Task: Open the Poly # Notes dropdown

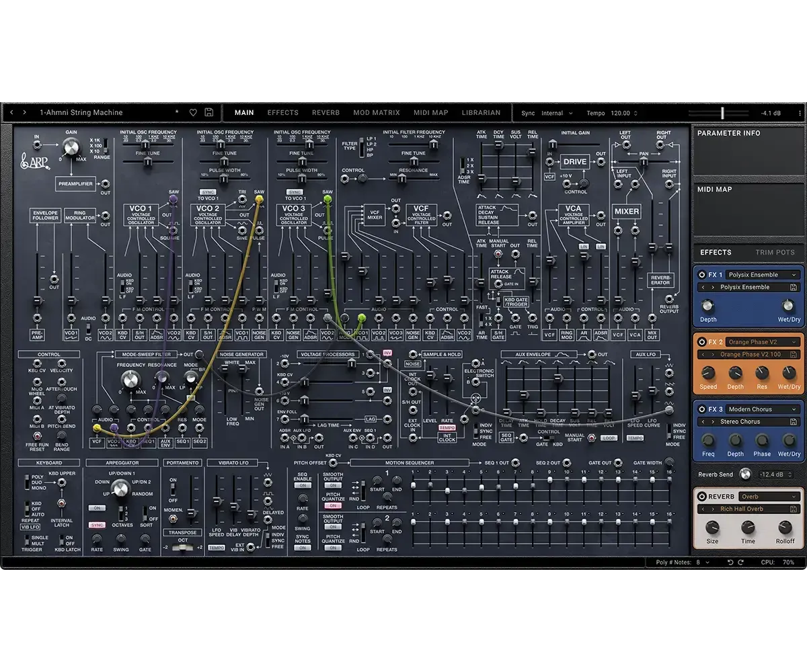Action: click(x=703, y=562)
